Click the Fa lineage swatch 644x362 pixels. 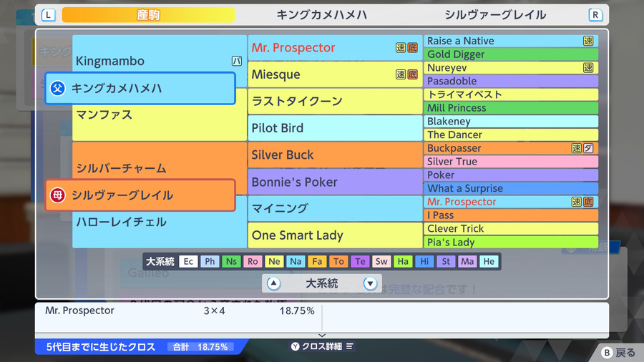point(317,261)
